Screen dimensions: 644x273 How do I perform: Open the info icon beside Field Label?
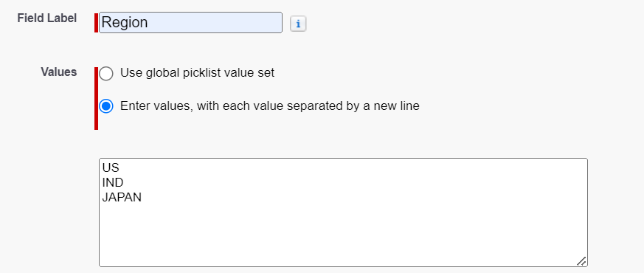click(x=298, y=24)
